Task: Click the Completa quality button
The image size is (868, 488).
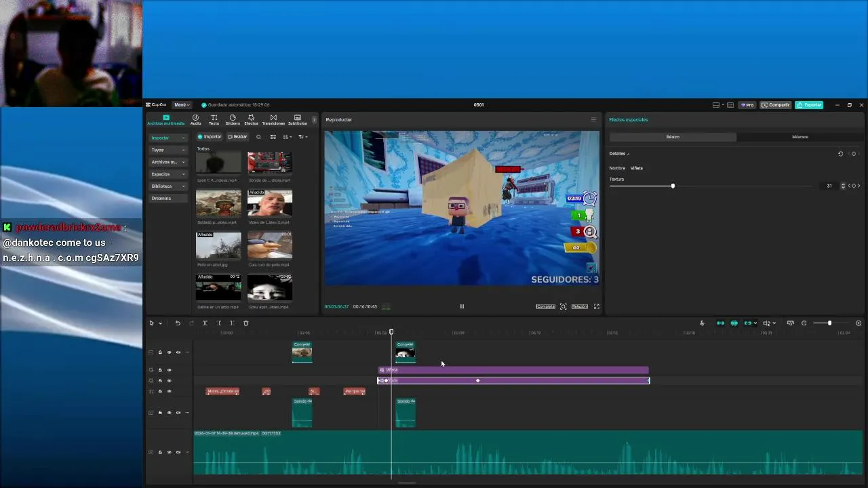Action: pyautogui.click(x=546, y=306)
